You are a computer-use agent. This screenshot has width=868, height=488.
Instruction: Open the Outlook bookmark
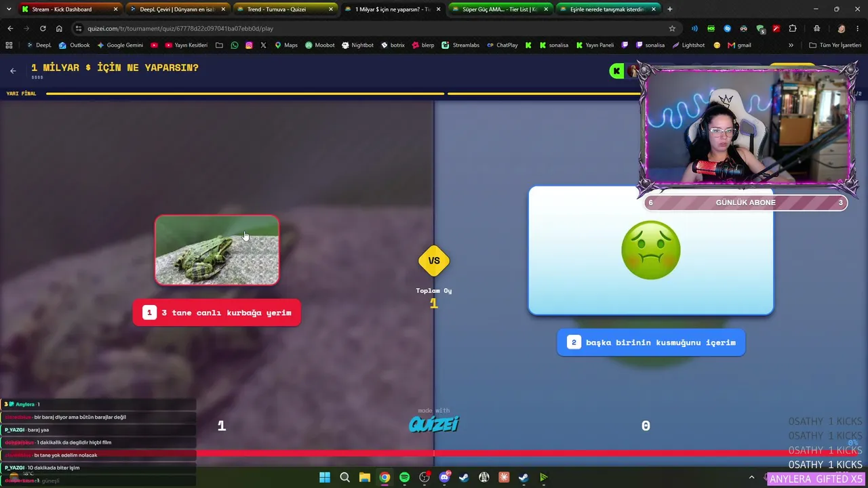click(74, 45)
